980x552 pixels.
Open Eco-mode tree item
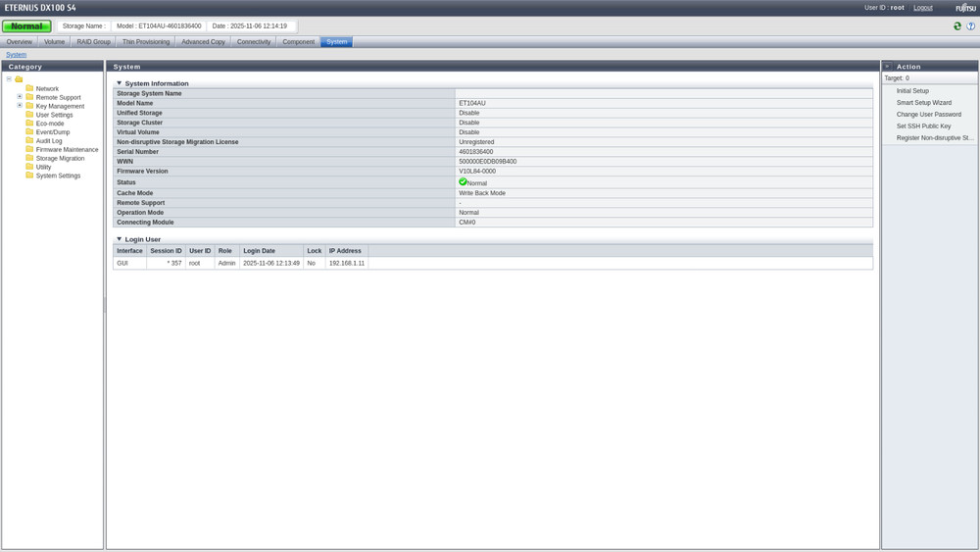pos(50,124)
